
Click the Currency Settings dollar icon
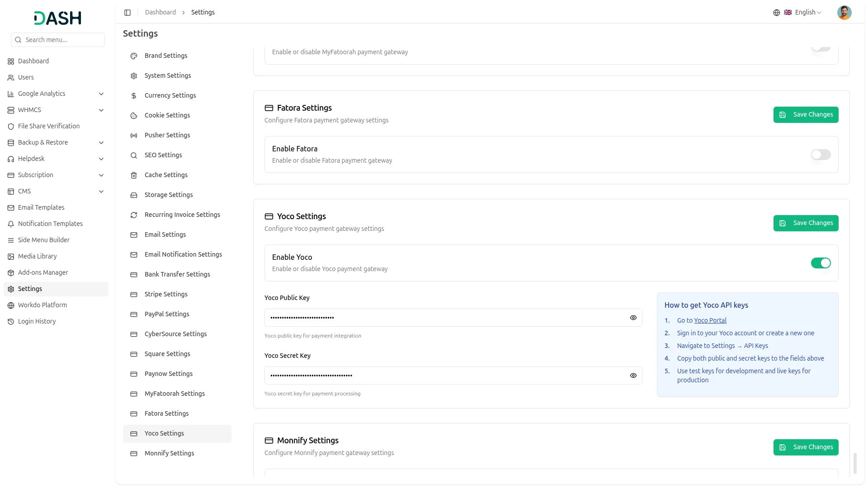pos(134,96)
